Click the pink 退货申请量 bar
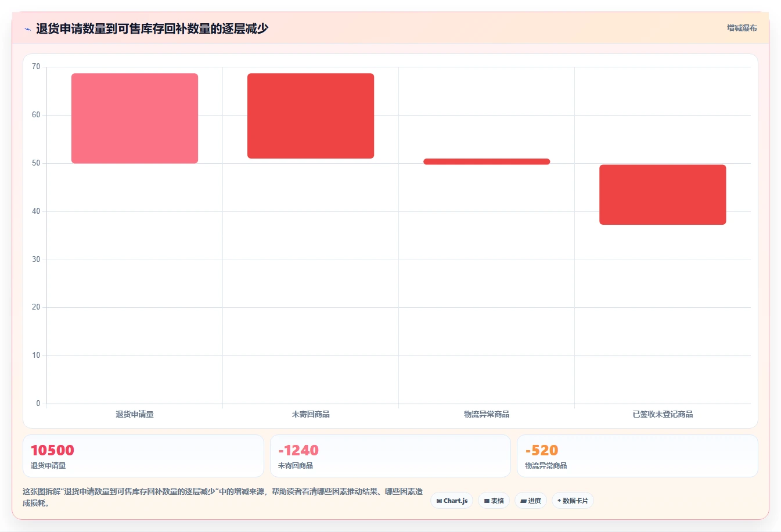This screenshot has width=781, height=532. click(x=135, y=118)
